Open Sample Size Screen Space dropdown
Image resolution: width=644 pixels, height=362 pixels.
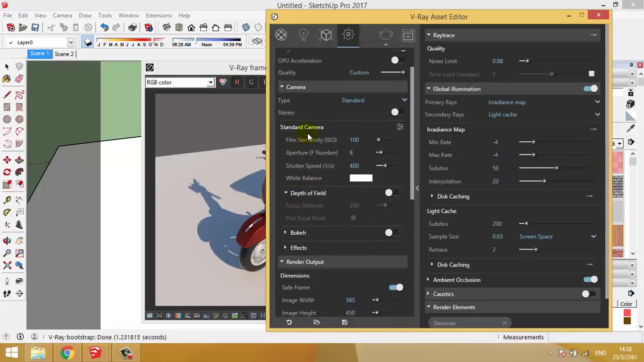tap(558, 237)
